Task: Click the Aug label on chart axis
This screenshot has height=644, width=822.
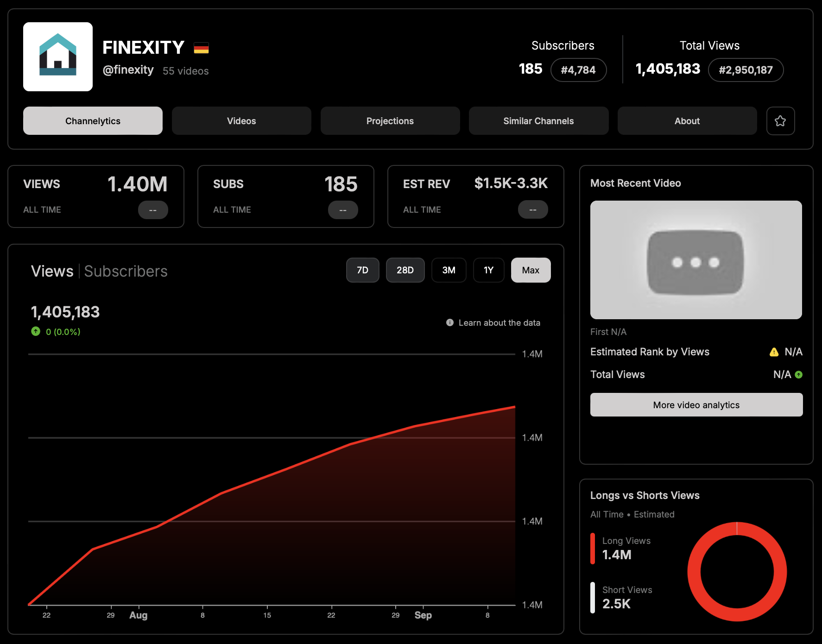Action: pyautogui.click(x=139, y=615)
